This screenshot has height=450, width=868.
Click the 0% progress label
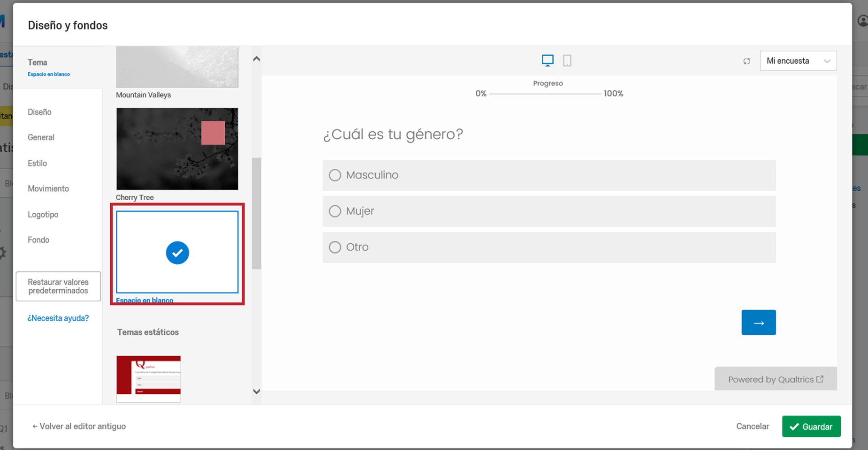point(481,94)
